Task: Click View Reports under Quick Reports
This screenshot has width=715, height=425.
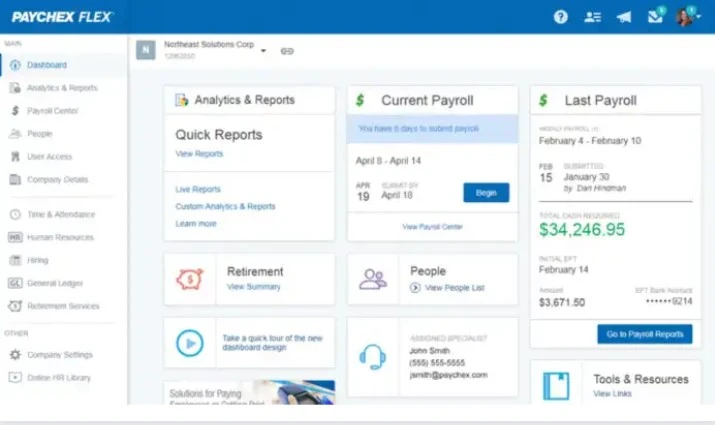Action: (199, 154)
